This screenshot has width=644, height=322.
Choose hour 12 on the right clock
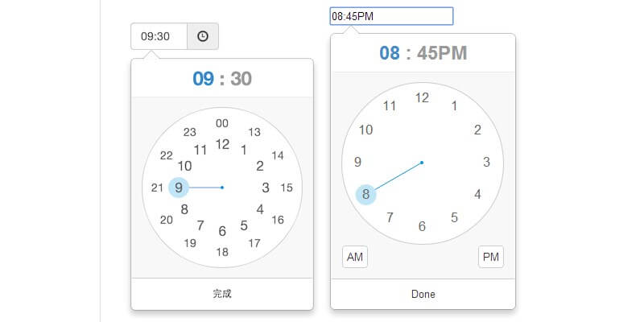(x=422, y=97)
